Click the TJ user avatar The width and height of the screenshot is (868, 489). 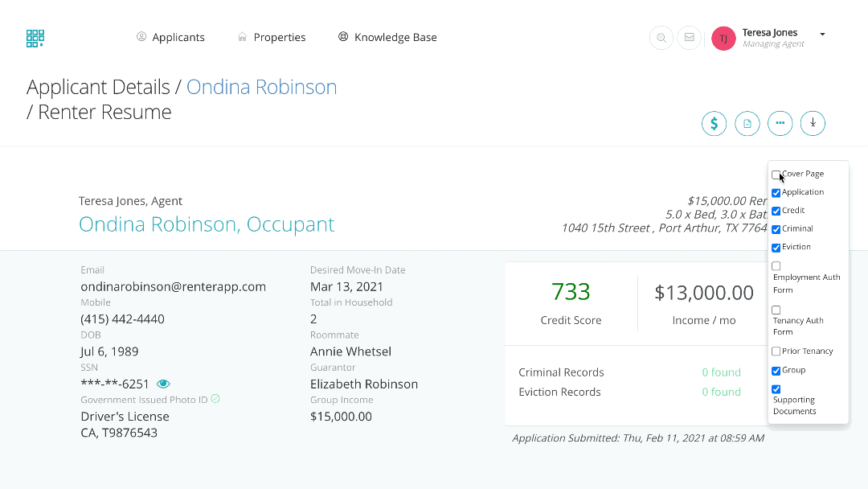coord(723,39)
